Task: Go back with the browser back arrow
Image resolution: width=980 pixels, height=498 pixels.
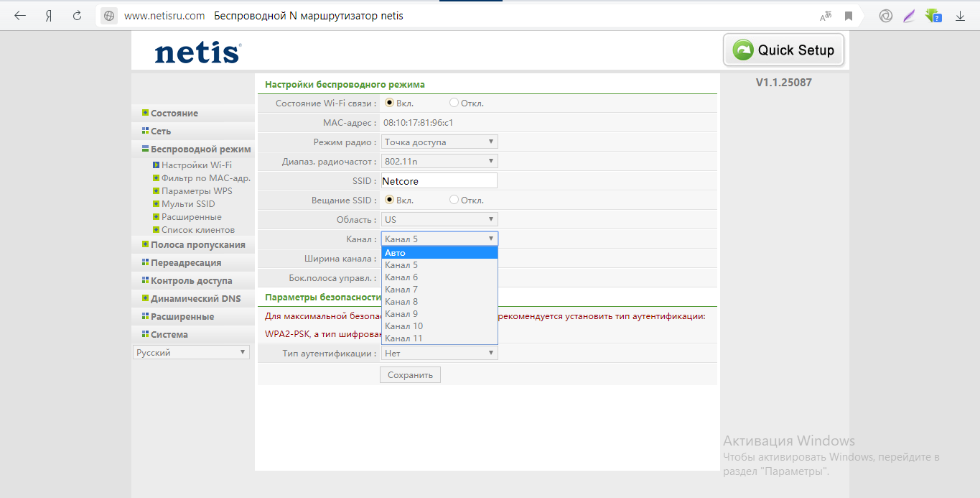Action: click(20, 16)
